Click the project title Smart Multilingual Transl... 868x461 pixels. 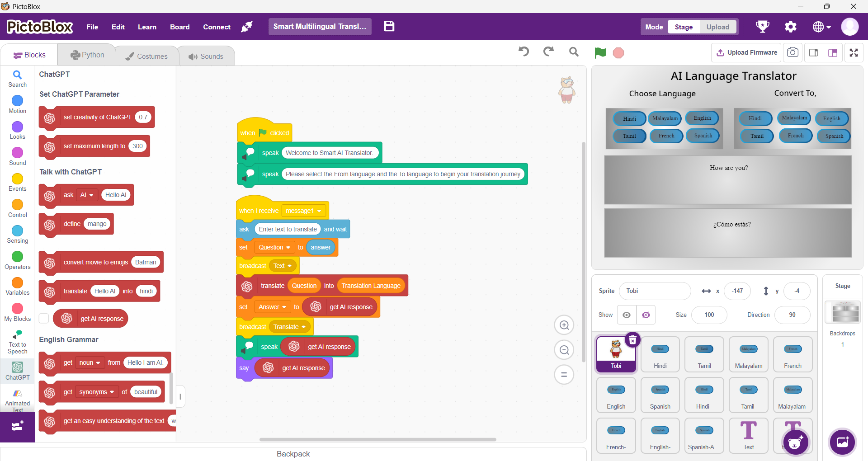pos(320,26)
